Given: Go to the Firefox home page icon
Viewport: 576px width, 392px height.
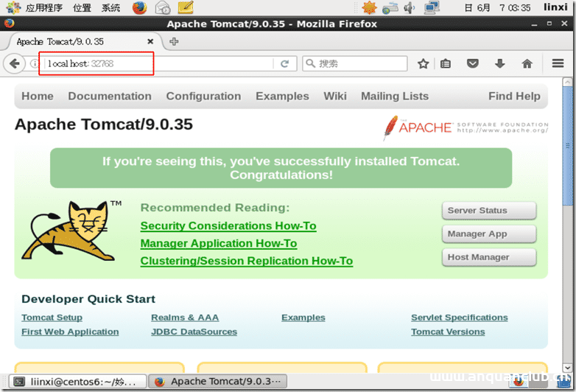Looking at the screenshot, I should [527, 63].
